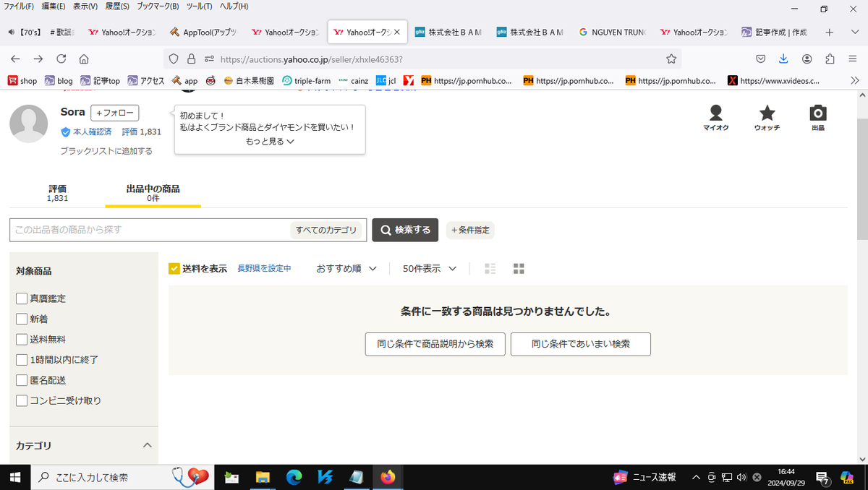The image size is (868, 490).
Task: Open the ウォッチ star icon
Action: (767, 113)
